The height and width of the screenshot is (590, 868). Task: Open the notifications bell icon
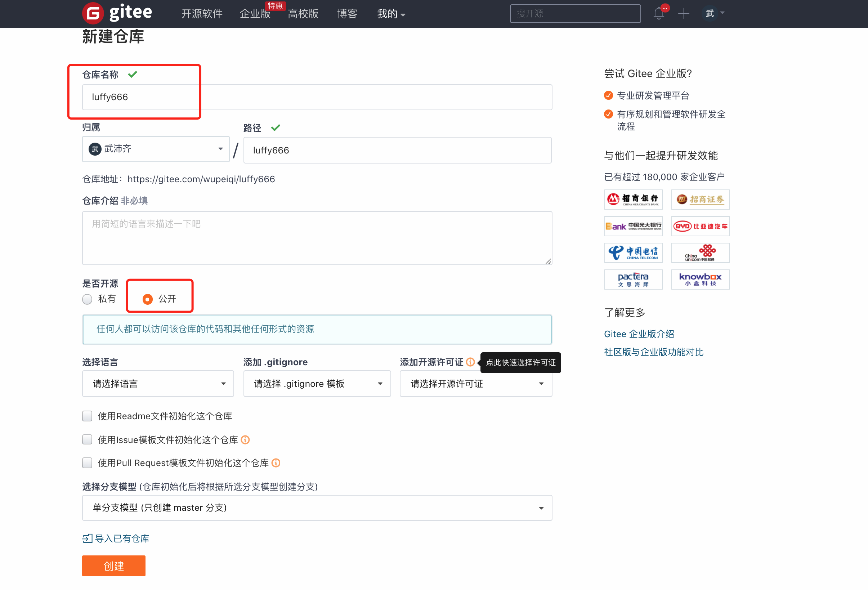(658, 14)
